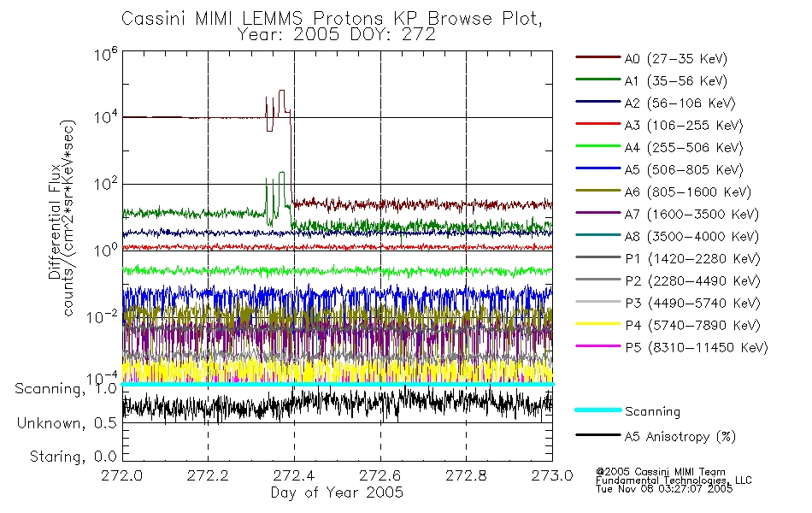The width and height of the screenshot is (812, 513).
Task: Click the A5 (506-805 KeV) legend label
Action: (684, 170)
